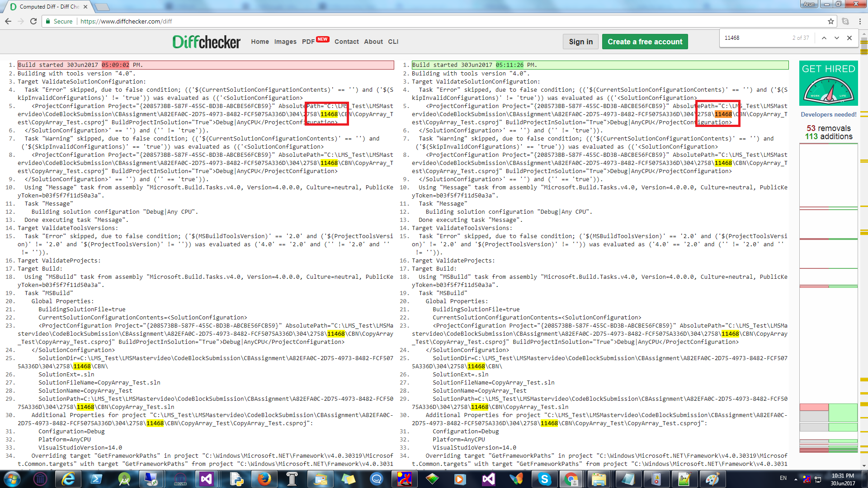Click the Secure padlock in the address bar

[48, 21]
